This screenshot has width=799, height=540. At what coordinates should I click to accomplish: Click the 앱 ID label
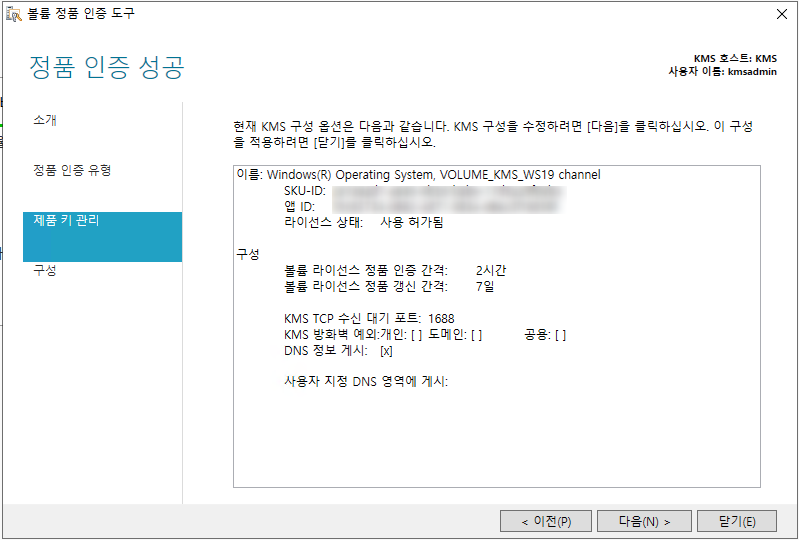pos(300,207)
